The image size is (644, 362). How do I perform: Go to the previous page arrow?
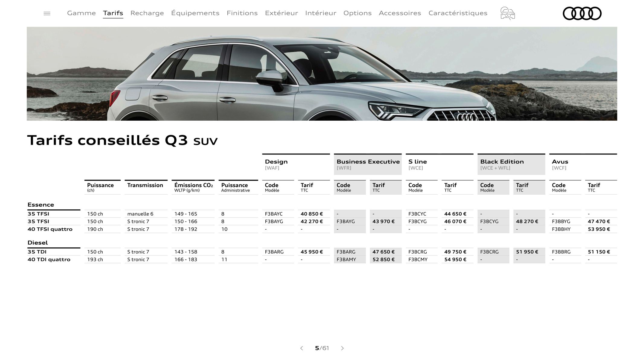pos(301,348)
